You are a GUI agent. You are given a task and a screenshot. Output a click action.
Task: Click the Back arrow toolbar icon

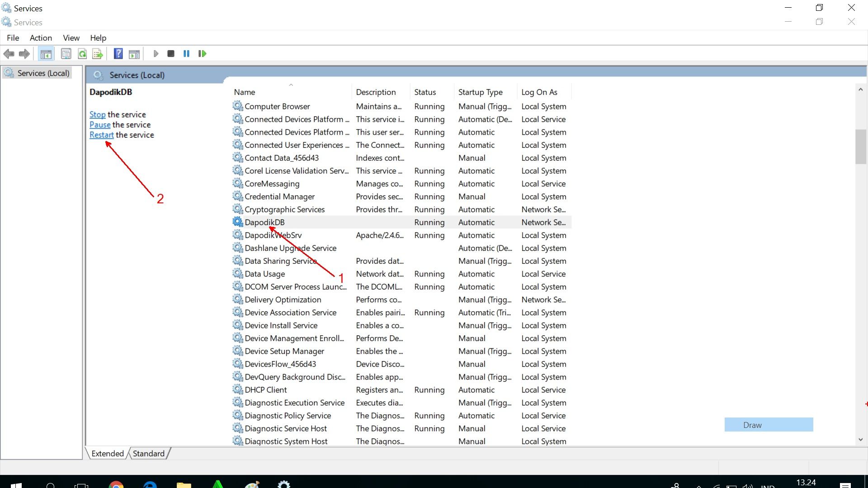(9, 54)
